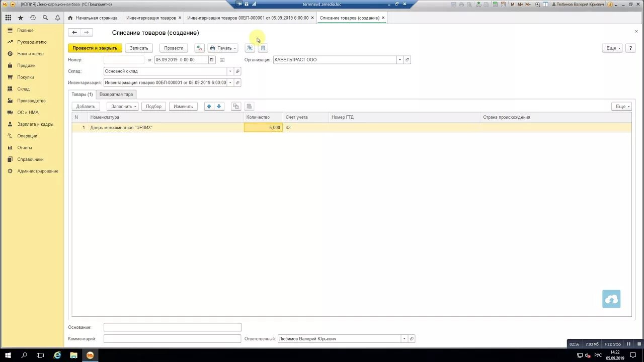This screenshot has width=644, height=362.
Task: Open the Инвентаризация document via its open icon
Action: [238, 82]
